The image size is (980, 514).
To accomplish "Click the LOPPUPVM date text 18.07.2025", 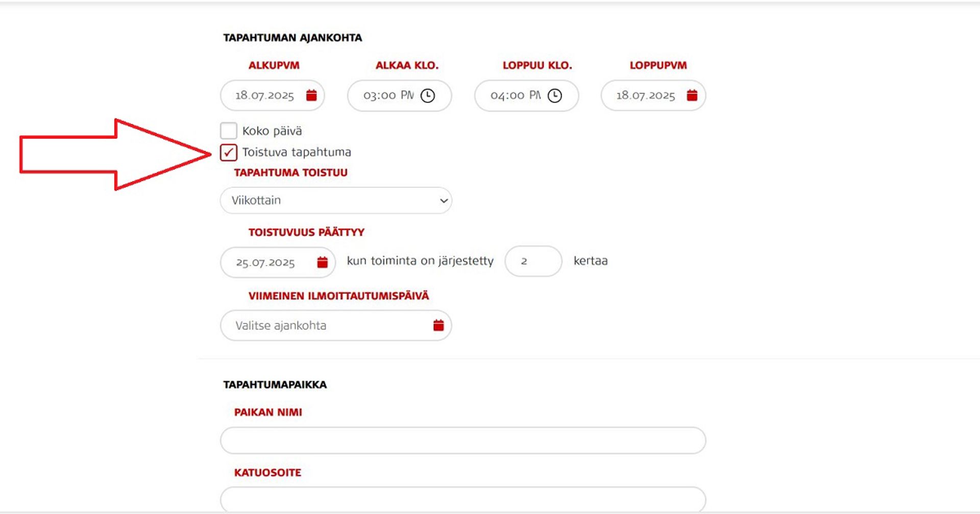I will click(x=646, y=95).
